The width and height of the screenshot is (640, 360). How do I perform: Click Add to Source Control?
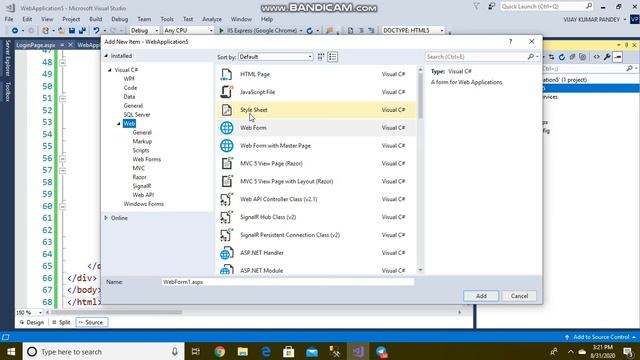coord(600,337)
